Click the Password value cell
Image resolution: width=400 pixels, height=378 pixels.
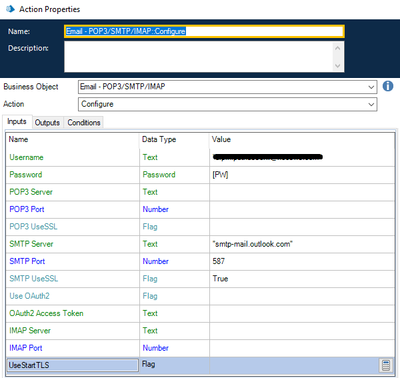302,175
